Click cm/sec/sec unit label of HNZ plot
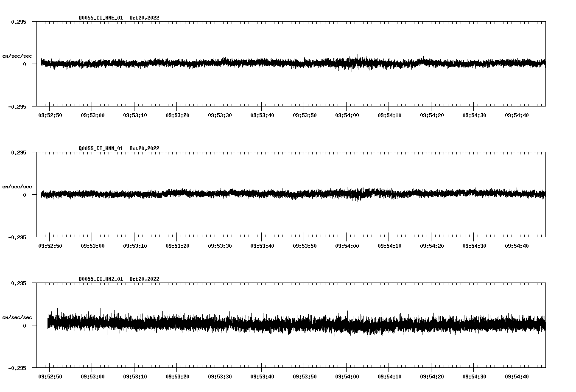The image size is (576, 392). point(17,317)
